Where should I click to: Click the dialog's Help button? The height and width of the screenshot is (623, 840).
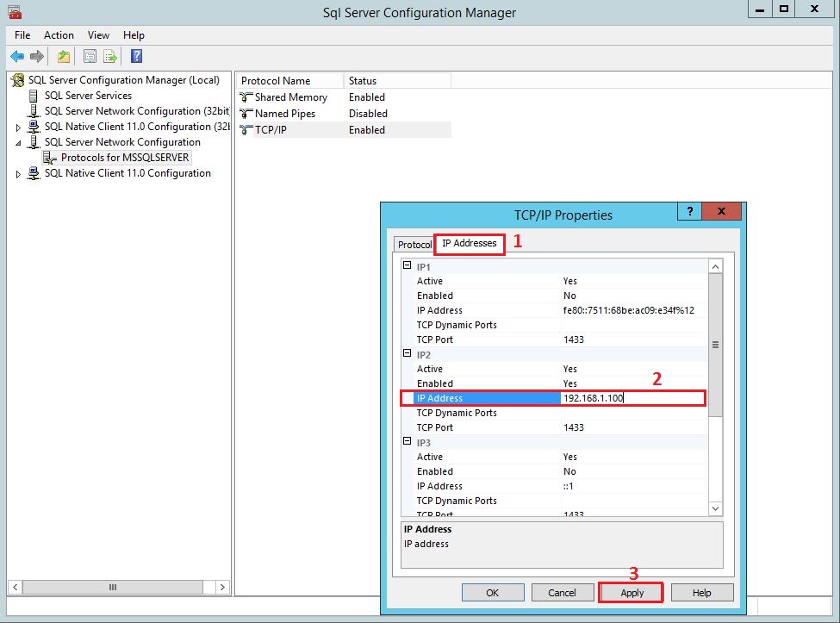[702, 593]
